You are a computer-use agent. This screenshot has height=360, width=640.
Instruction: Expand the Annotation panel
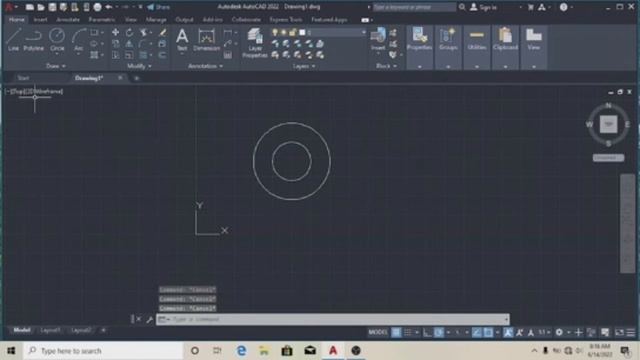205,66
